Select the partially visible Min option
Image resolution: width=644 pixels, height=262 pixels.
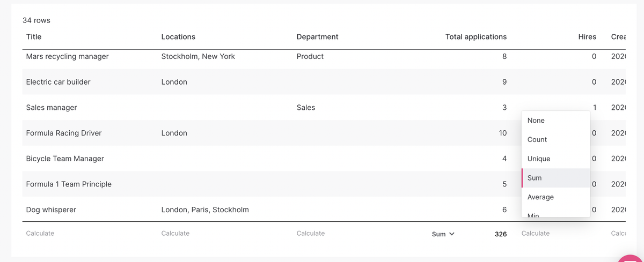click(533, 215)
